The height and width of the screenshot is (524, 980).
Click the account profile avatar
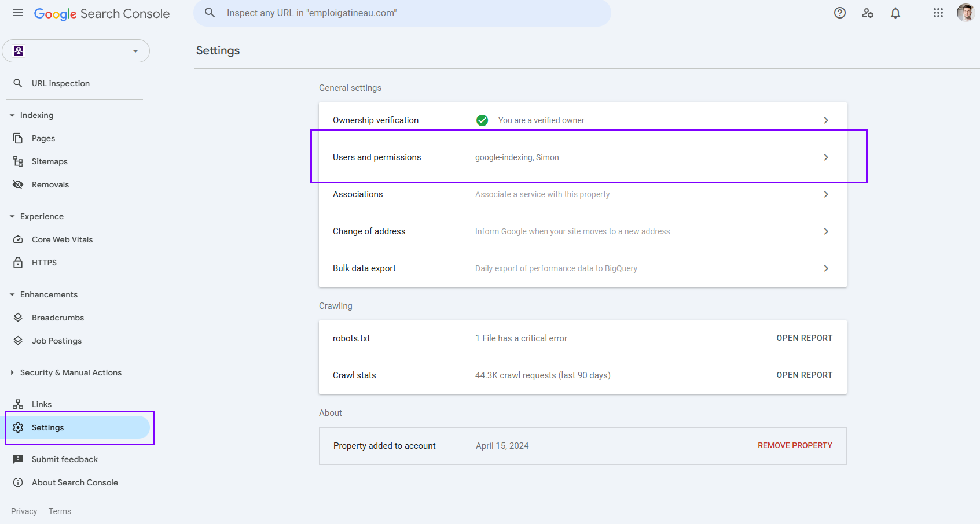pos(965,13)
